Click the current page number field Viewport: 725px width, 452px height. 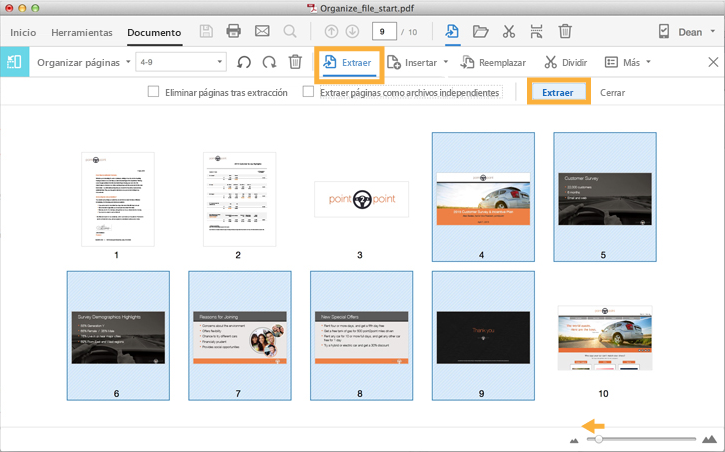coord(384,31)
